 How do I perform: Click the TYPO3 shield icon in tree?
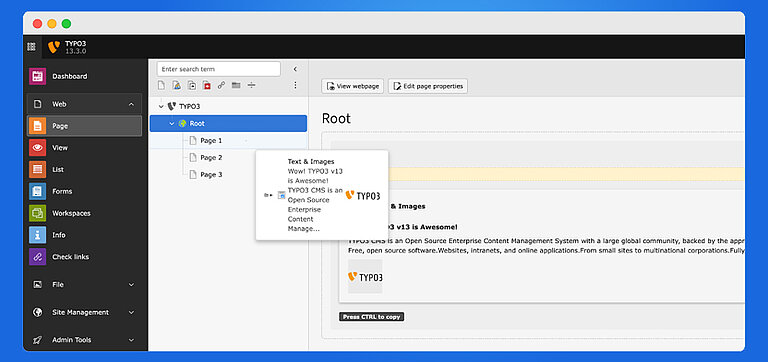(171, 106)
